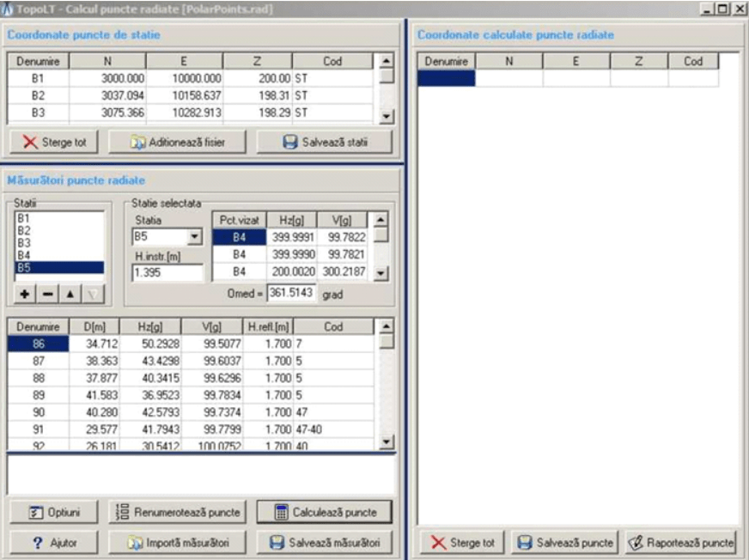
Task: Click Salvează puncte button
Action: point(565,542)
